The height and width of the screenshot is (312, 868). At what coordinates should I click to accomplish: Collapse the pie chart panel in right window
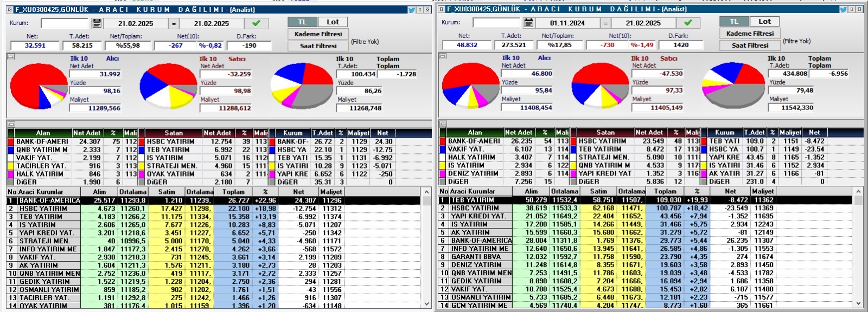click(442, 55)
